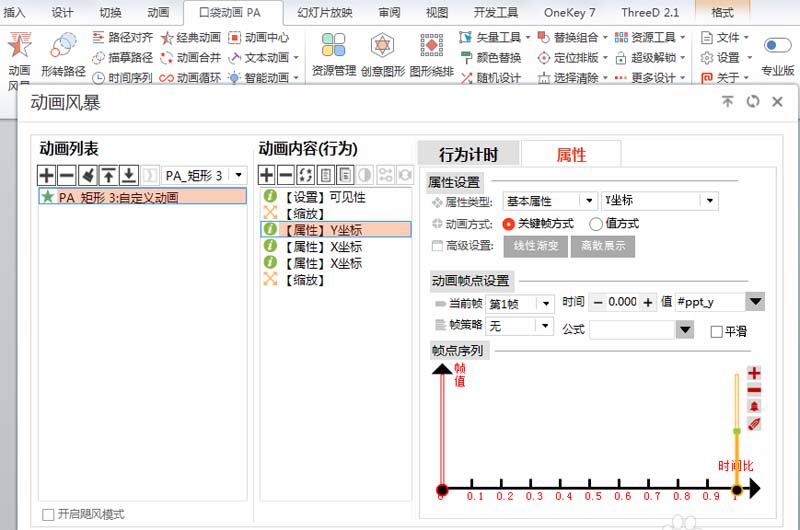Remove animation with the minus icon in 动画列表
The image size is (800, 530).
pyautogui.click(x=67, y=175)
